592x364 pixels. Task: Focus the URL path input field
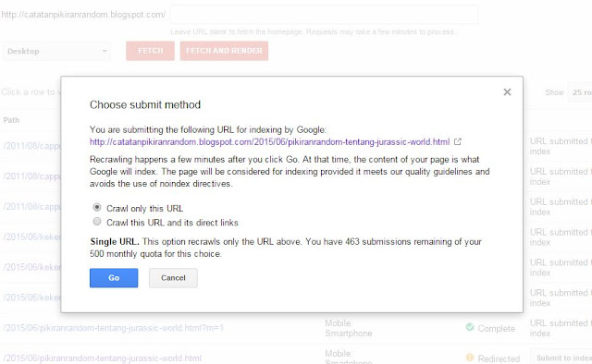point(325,15)
